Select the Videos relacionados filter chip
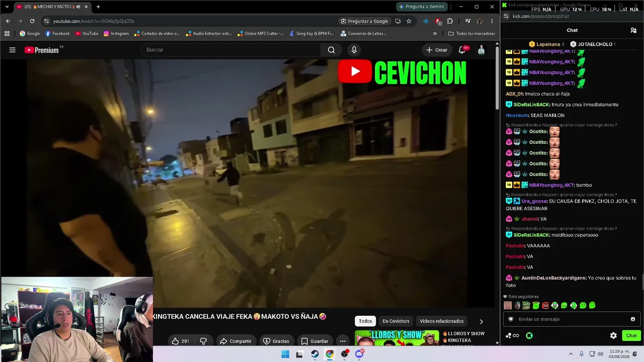This screenshot has height=362, width=644. click(x=442, y=321)
